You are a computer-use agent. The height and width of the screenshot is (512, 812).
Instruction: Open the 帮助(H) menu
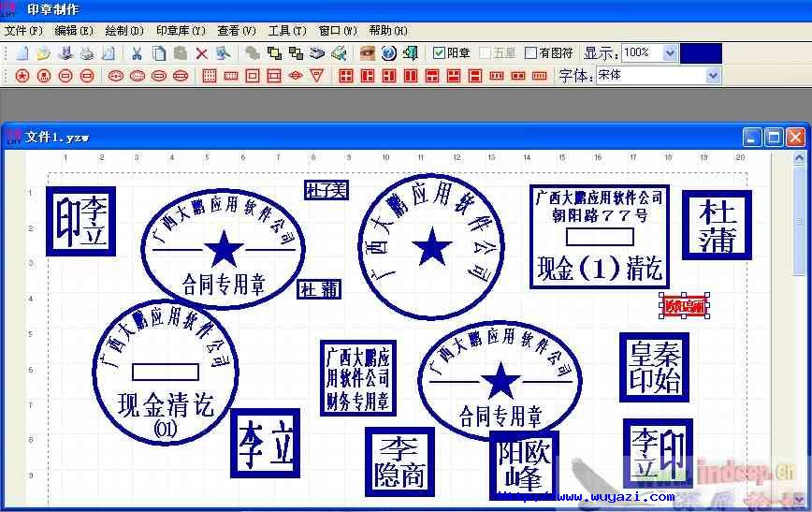pos(387,31)
